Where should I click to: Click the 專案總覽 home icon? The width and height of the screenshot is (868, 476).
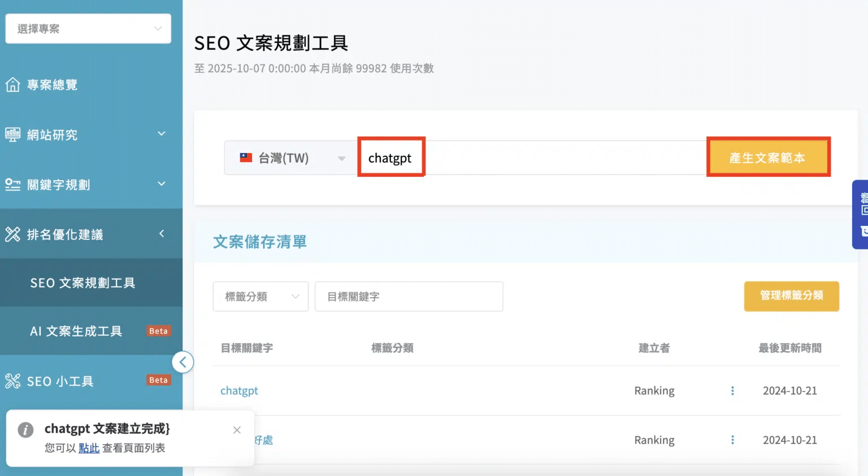click(x=12, y=85)
